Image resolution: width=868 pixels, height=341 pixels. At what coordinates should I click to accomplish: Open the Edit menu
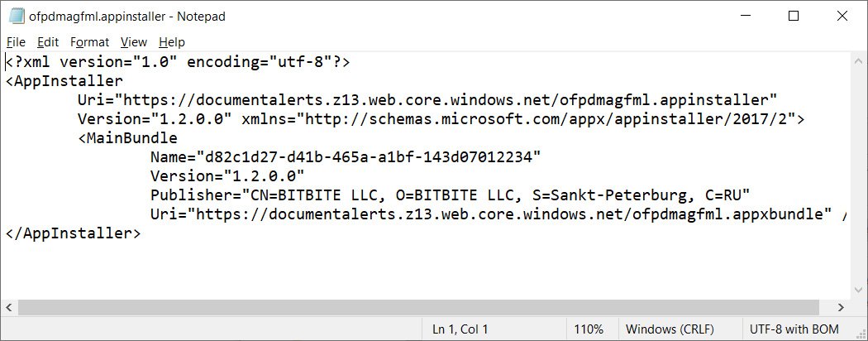pos(48,42)
